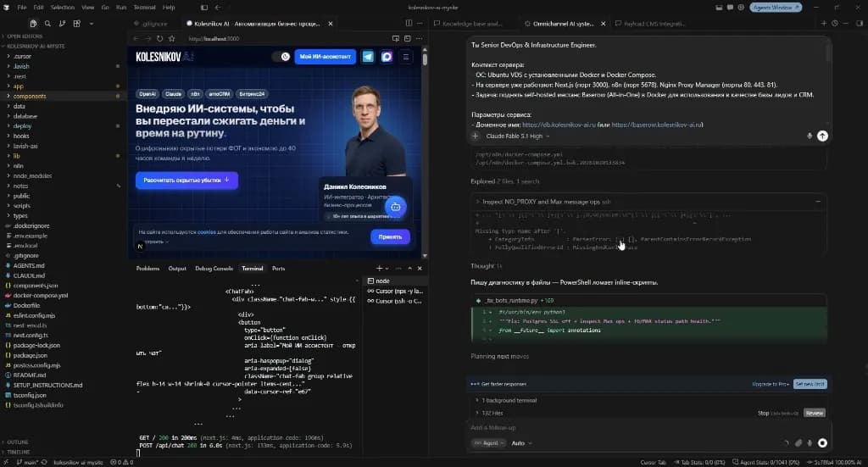Toggle the dark/light theme switch on the site
Image resolution: width=868 pixels, height=467 pixels.
[x=281, y=57]
